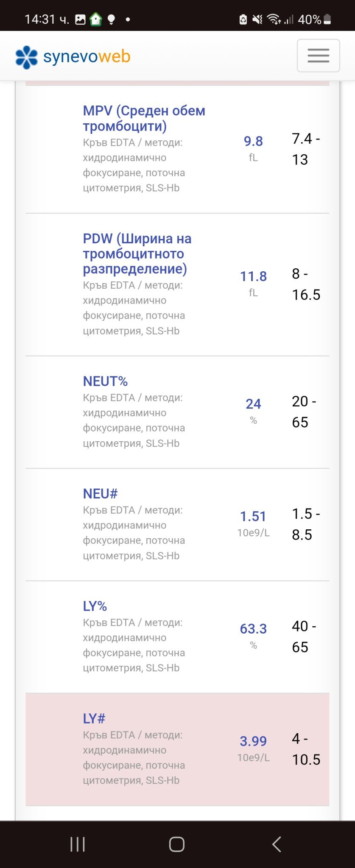Select the NEU# test row title

tap(100, 493)
